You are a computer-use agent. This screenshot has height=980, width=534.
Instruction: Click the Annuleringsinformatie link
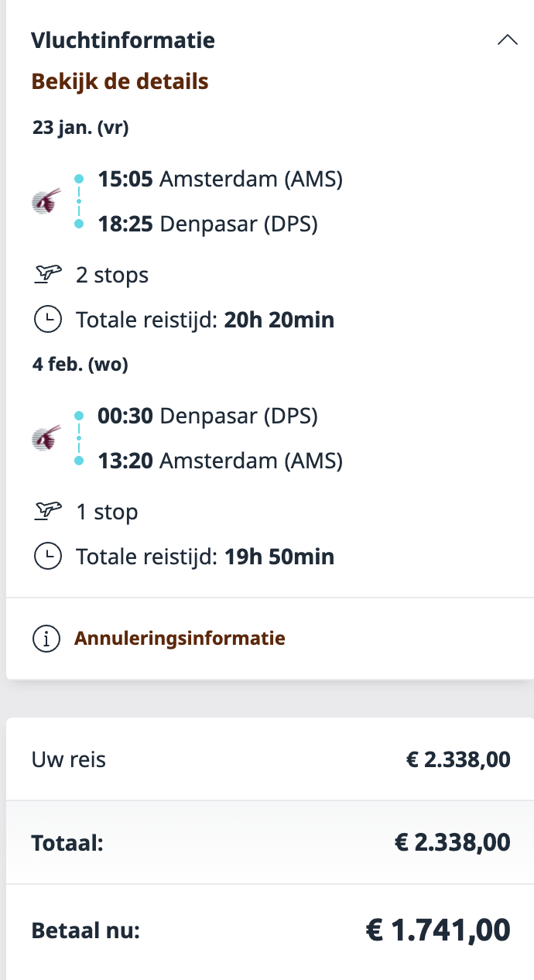180,639
